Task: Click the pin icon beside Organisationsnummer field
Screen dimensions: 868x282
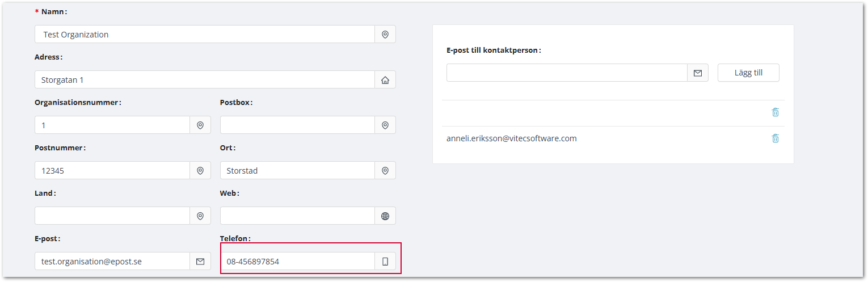Action: tap(200, 125)
